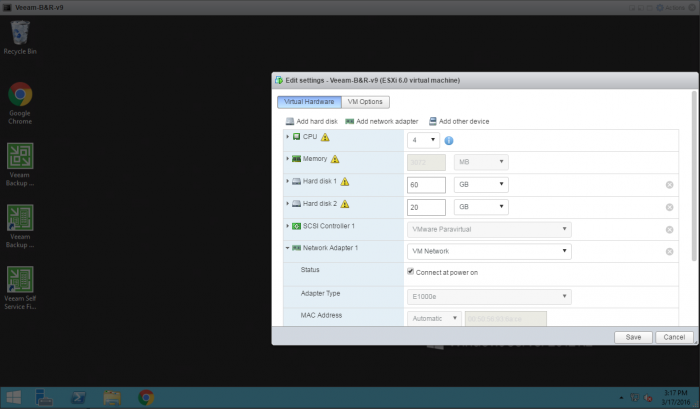Open Google Chrome desktop shortcut

click(x=20, y=103)
